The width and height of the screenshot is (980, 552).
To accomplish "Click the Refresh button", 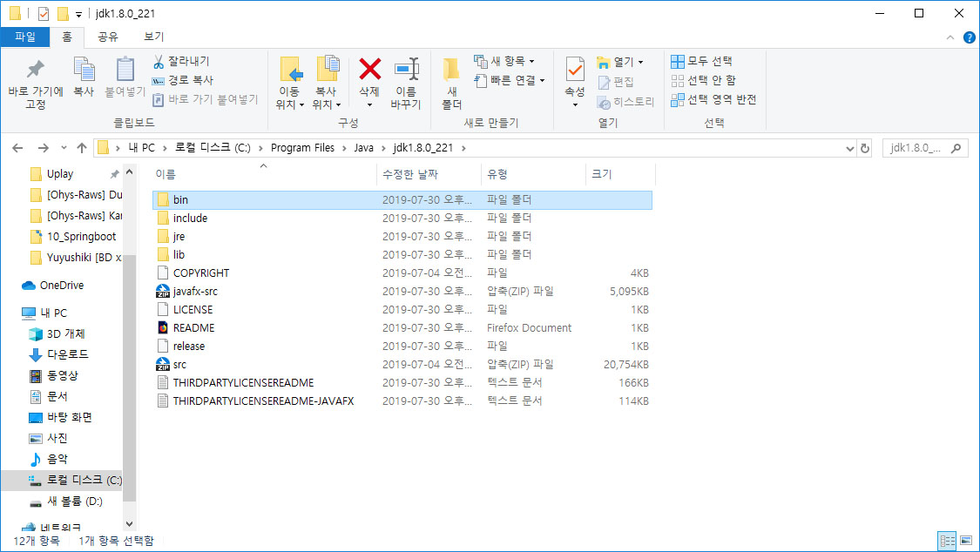I will pos(865,149).
